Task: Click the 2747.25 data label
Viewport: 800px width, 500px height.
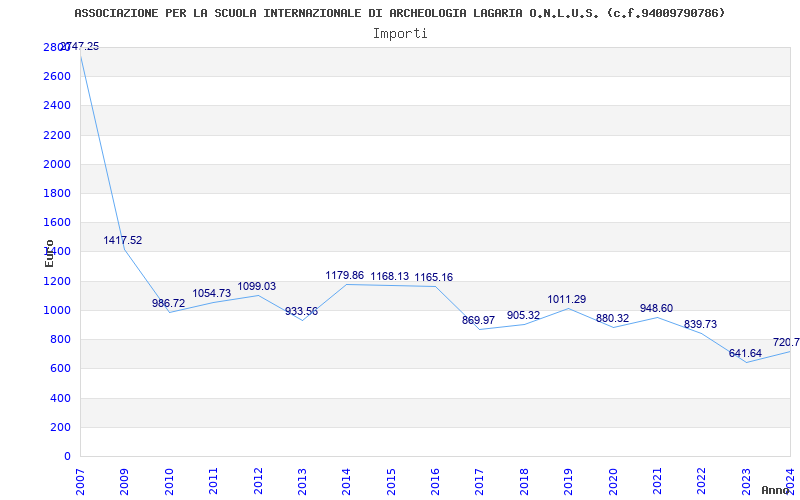Action: (x=80, y=46)
